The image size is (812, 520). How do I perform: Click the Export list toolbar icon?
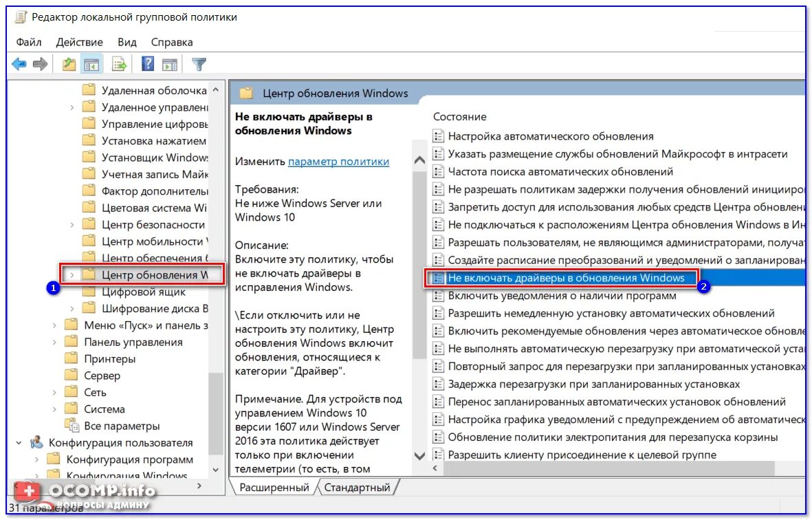[119, 64]
